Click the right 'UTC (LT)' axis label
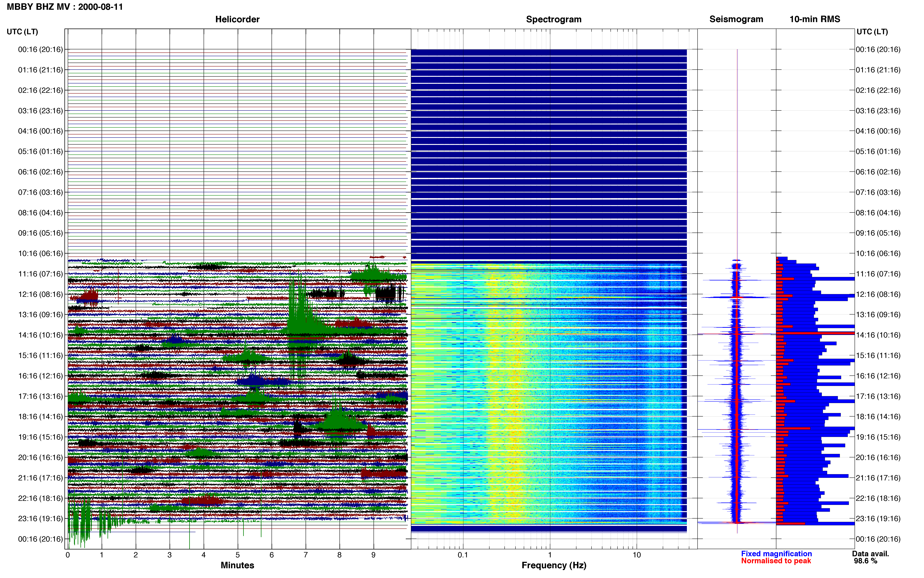This screenshot has height=578, width=924. coord(872,32)
